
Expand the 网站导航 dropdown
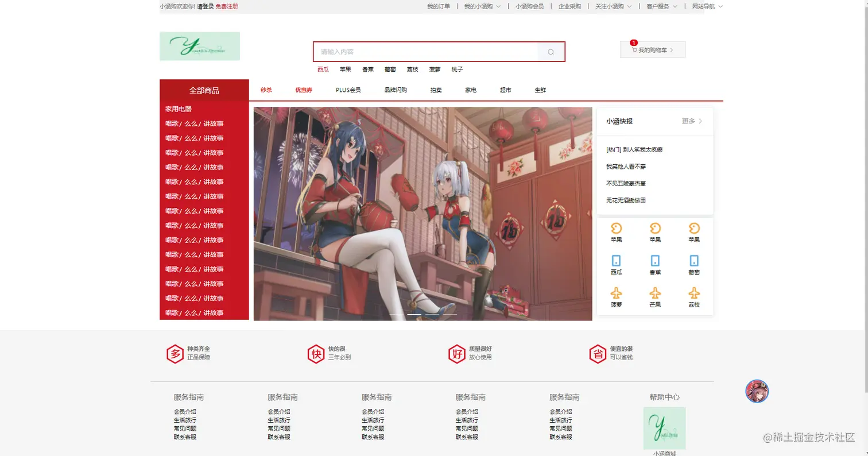click(707, 6)
